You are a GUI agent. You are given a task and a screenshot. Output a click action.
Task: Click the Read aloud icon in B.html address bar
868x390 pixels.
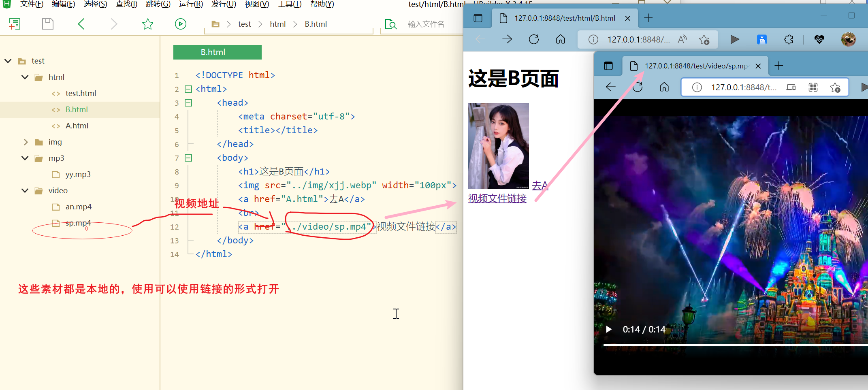[682, 39]
